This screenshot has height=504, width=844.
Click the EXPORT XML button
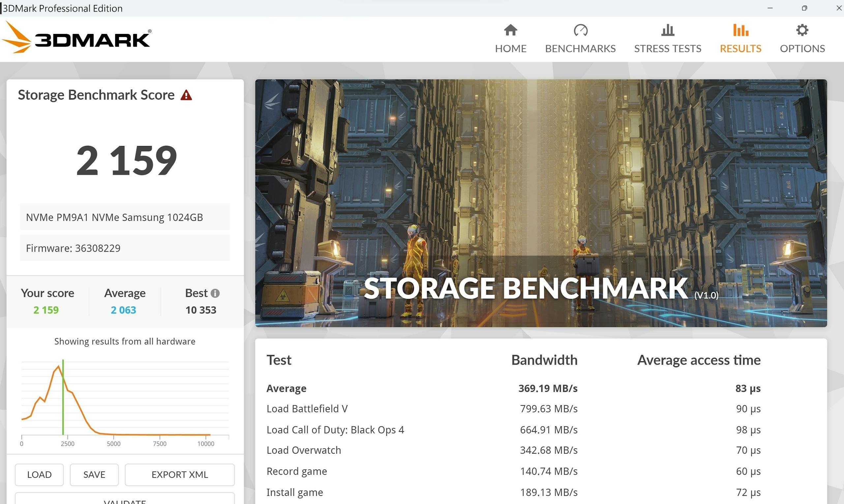coord(179,474)
